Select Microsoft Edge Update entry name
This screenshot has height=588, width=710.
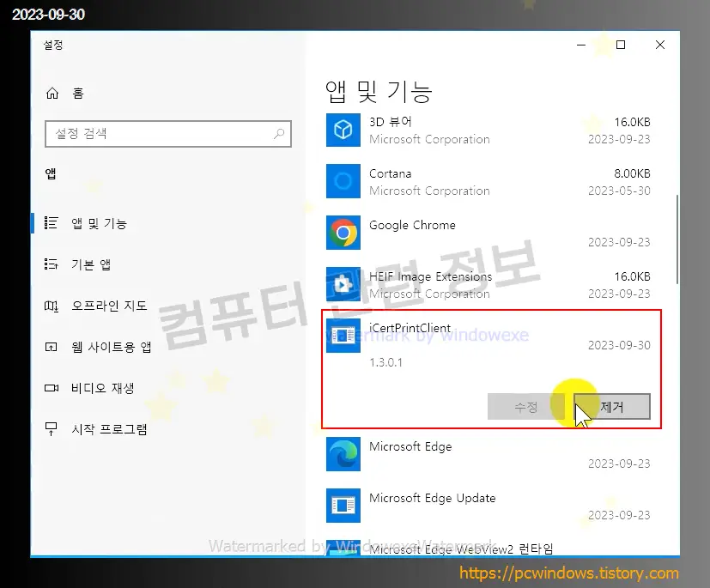433,498
